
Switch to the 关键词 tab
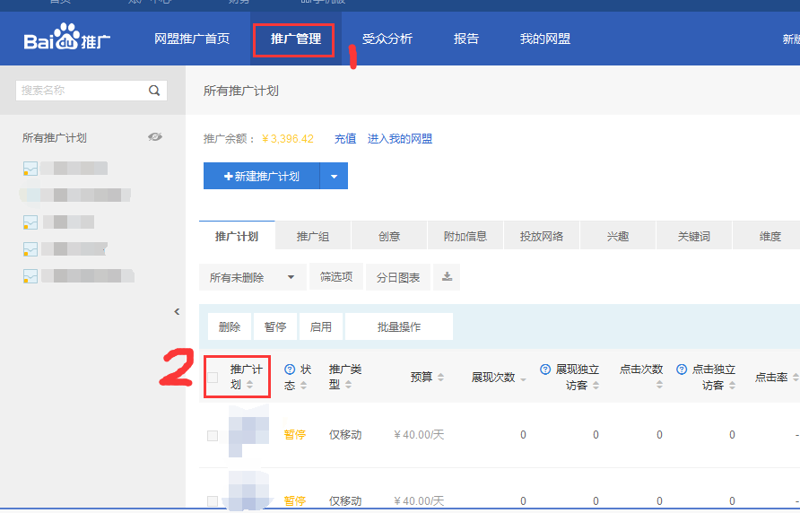[694, 236]
